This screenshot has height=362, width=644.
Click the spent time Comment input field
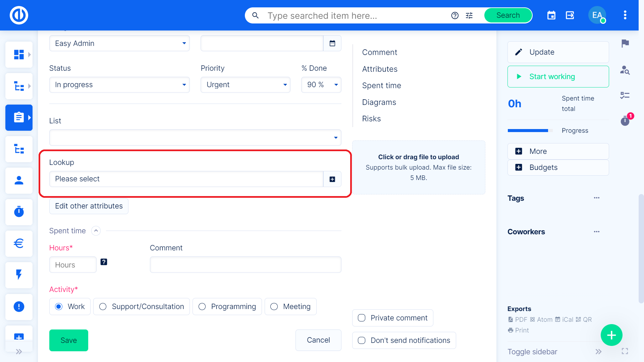[246, 265]
